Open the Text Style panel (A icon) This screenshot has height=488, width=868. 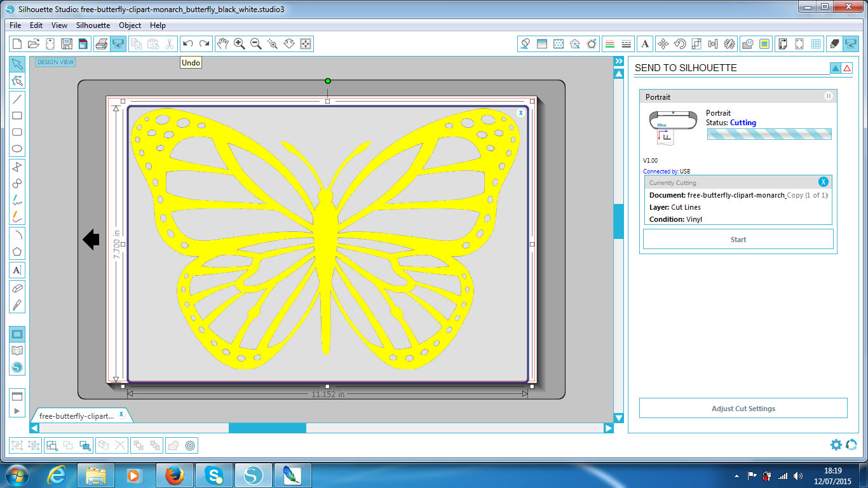point(645,44)
